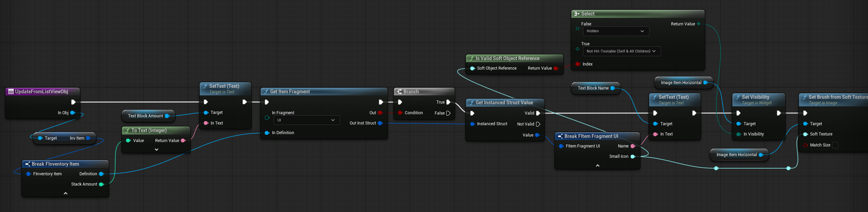Click the Out Inst Struct output pin

(380, 123)
